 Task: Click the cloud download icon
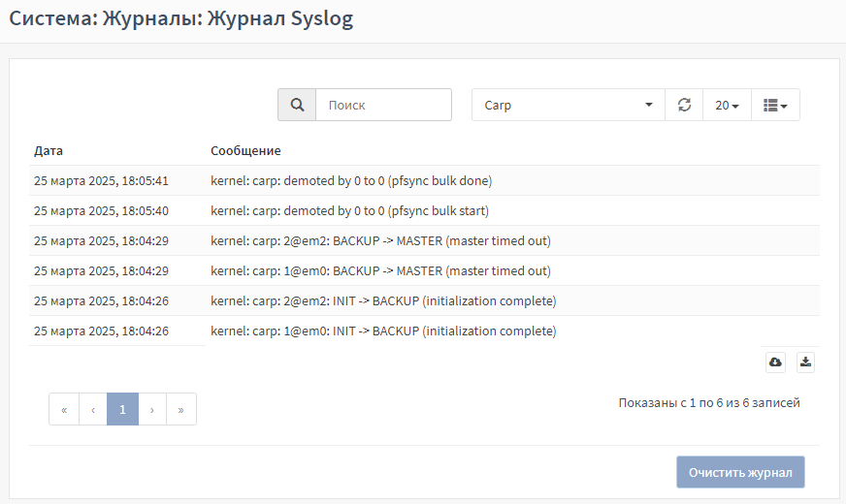pyautogui.click(x=775, y=362)
